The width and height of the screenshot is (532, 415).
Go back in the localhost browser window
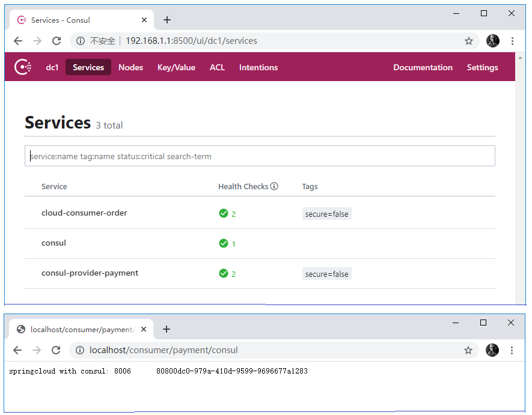(x=17, y=350)
